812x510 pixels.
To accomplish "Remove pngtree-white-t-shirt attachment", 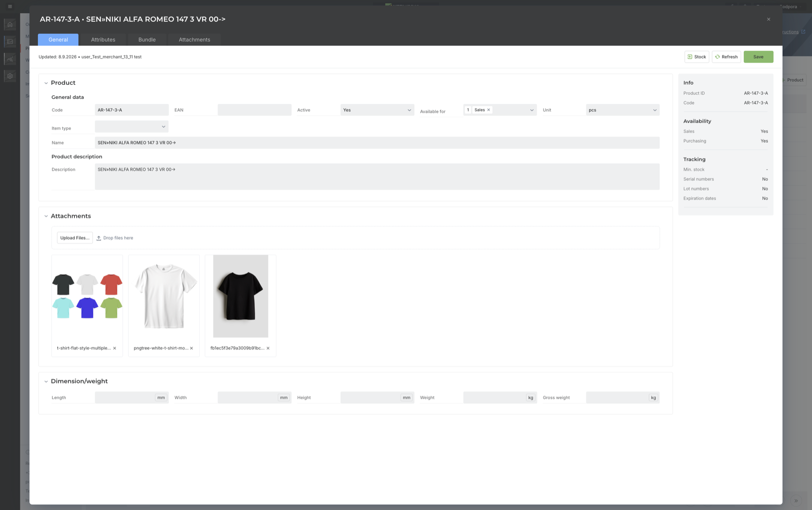I will [191, 348].
